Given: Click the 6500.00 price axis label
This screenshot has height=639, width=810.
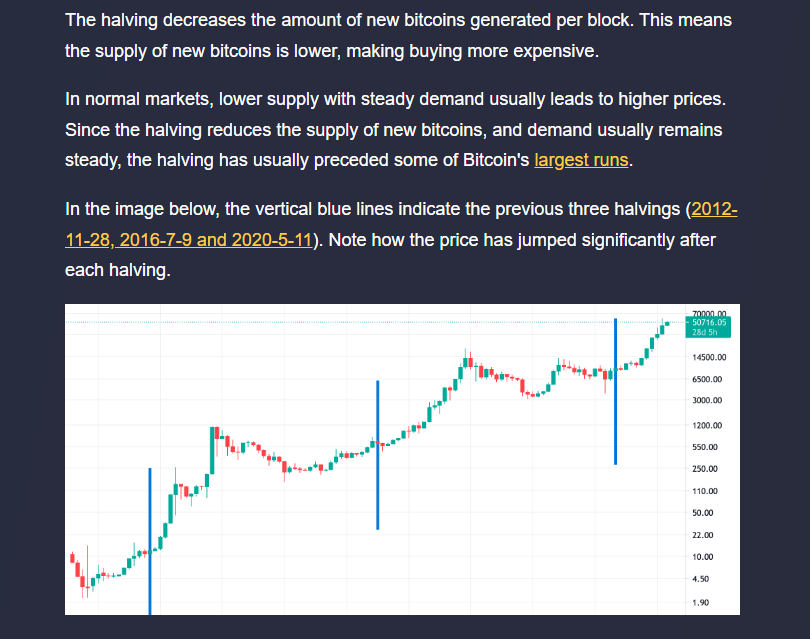Looking at the screenshot, I should 707,379.
